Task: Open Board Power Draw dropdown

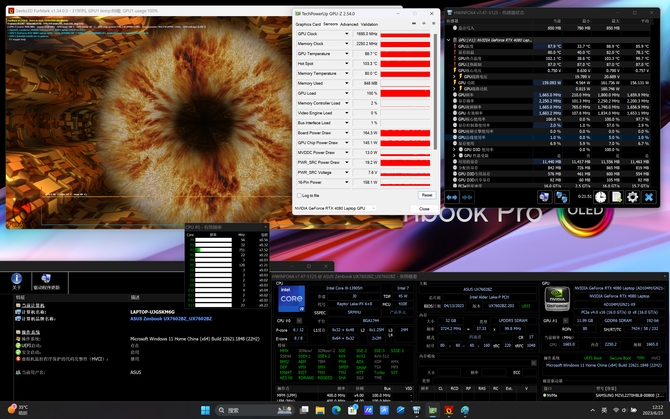Action: pos(347,133)
